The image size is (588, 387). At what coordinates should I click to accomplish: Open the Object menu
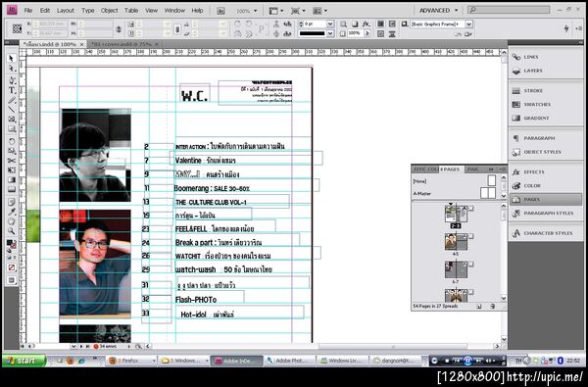coord(109,10)
